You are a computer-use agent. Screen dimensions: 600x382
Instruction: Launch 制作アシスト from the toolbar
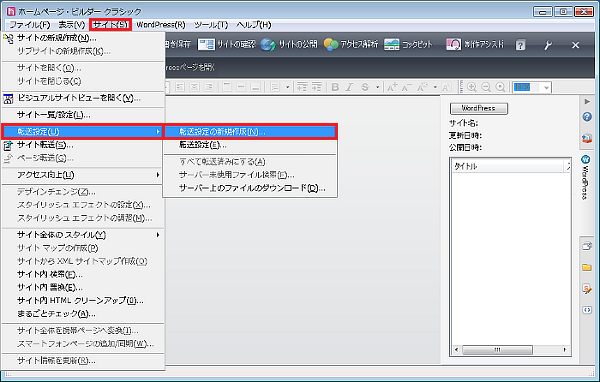click(475, 44)
